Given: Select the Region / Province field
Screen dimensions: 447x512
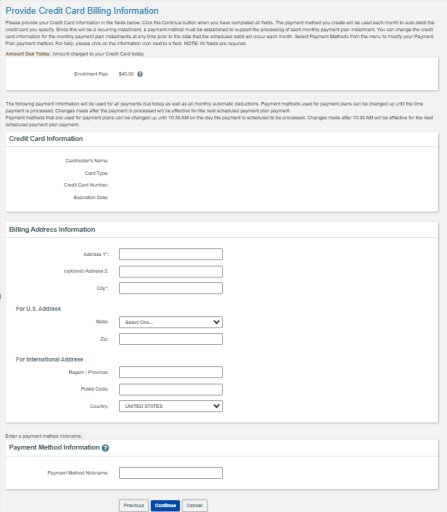Looking at the screenshot, I should (171, 372).
